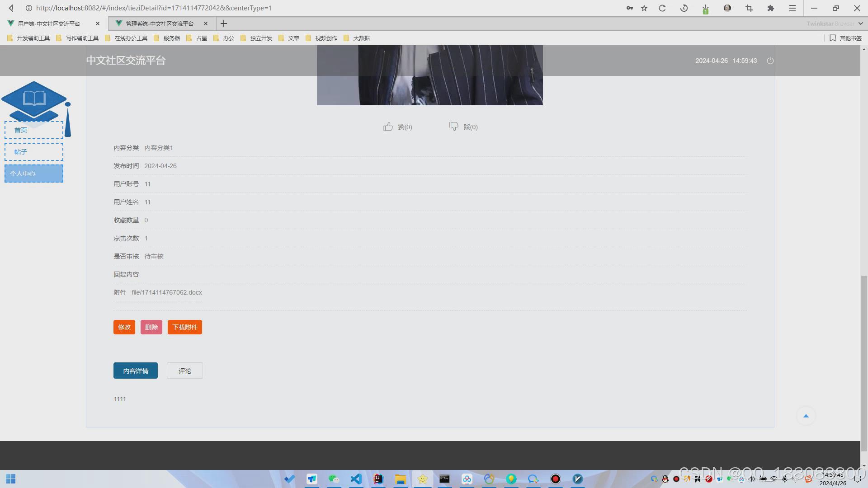The image size is (868, 488).
Task: Open 个人中心 in the sidebar
Action: point(34,174)
